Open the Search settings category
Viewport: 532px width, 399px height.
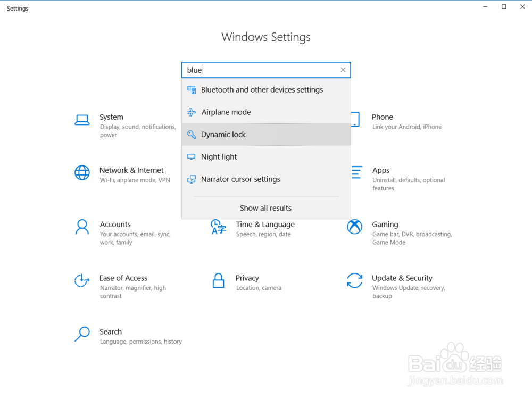point(128,336)
